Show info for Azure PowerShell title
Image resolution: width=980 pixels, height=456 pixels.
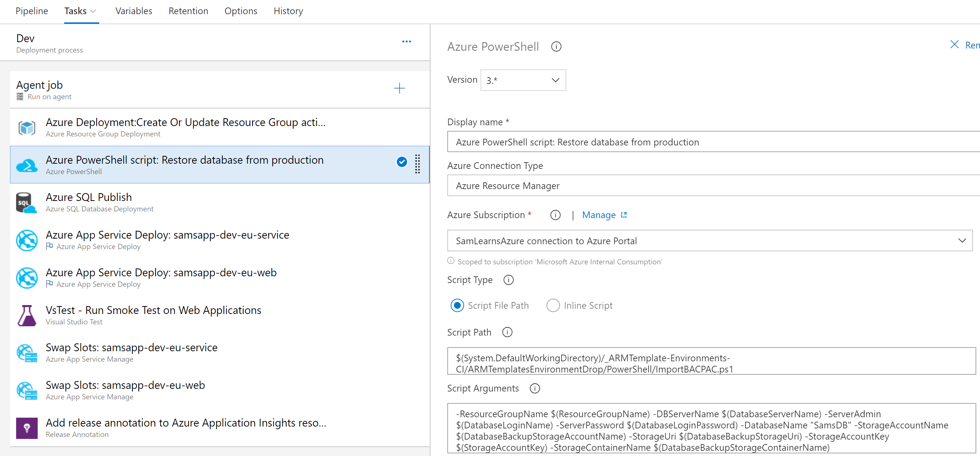(x=556, y=46)
